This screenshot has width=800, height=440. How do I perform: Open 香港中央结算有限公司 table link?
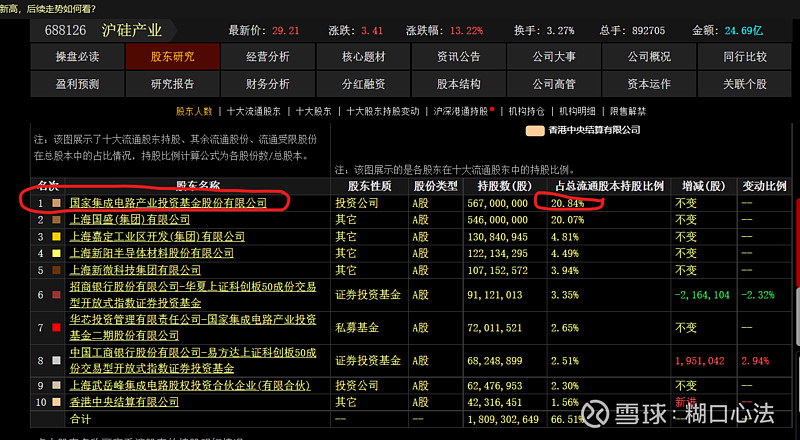(x=124, y=402)
